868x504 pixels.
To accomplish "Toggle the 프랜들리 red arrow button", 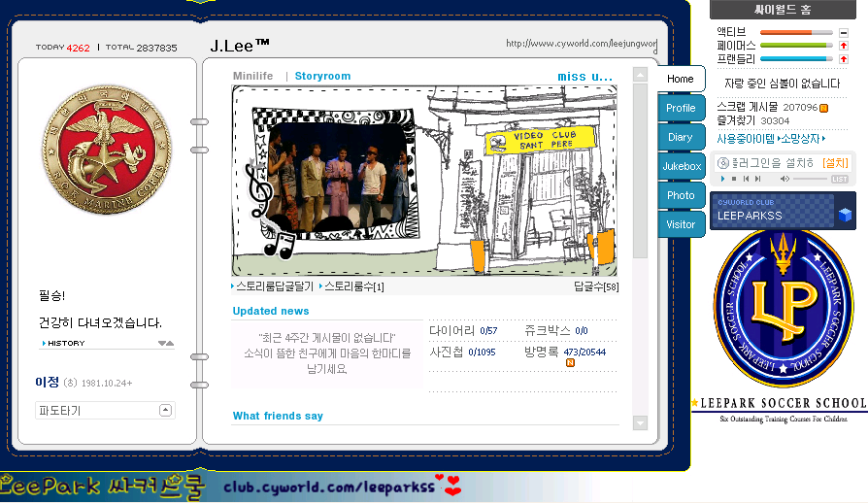I will click(x=844, y=58).
